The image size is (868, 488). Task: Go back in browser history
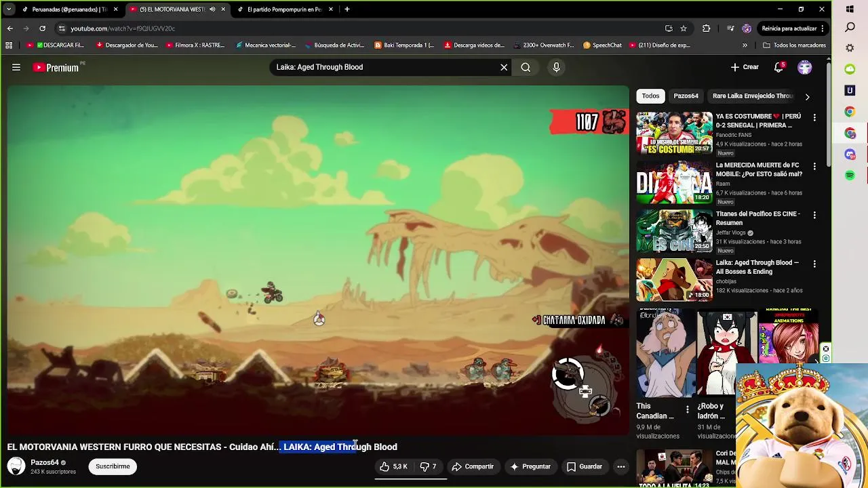pyautogui.click(x=9, y=28)
